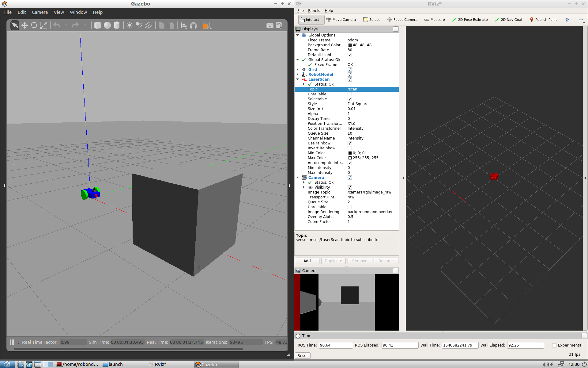The width and height of the screenshot is (588, 368).
Task: Pause the Gazebo simulation
Action: [12, 342]
